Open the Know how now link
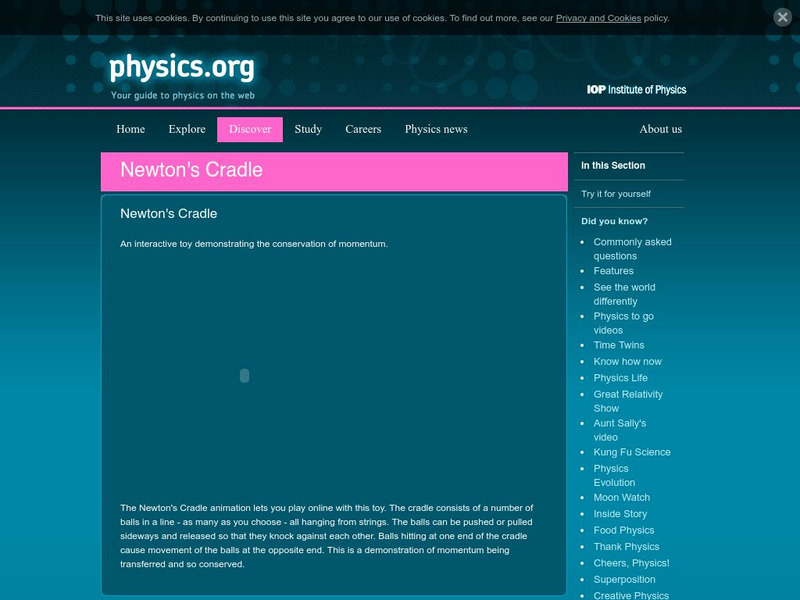The width and height of the screenshot is (800, 600). pyautogui.click(x=627, y=362)
